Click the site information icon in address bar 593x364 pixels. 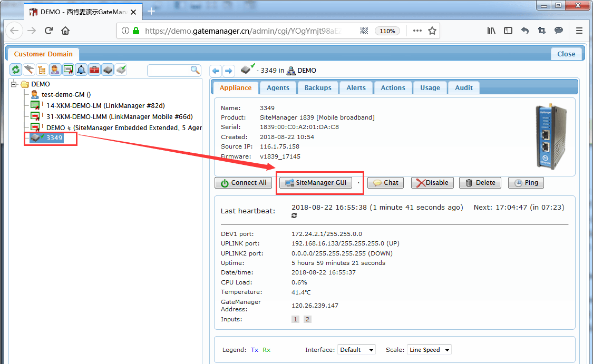125,31
